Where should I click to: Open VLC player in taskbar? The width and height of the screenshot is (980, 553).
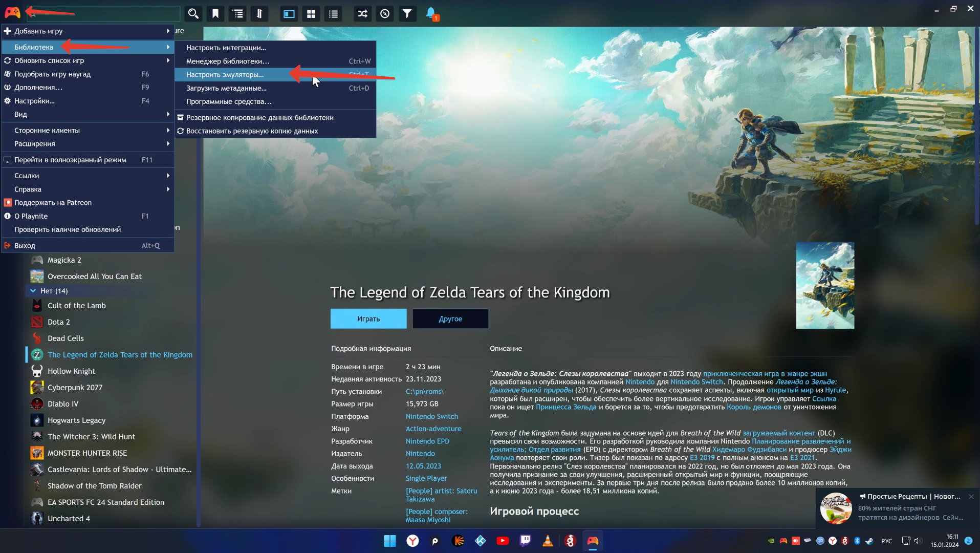(548, 541)
